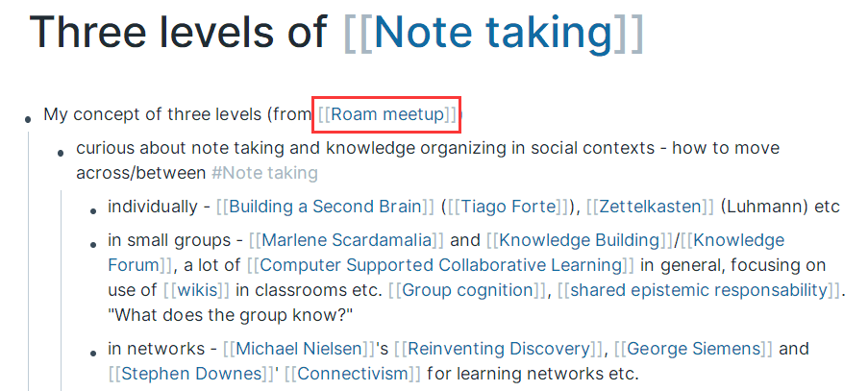Open the Connectivism page link

coord(353,374)
